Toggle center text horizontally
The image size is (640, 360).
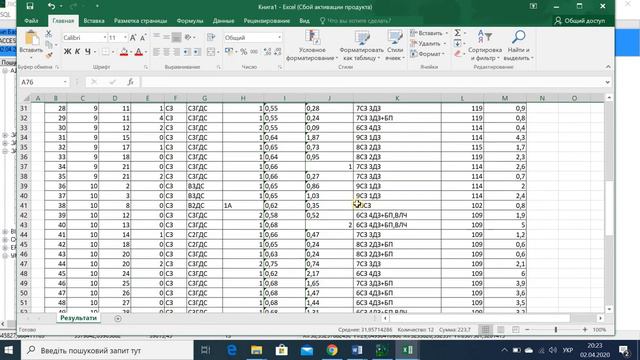pyautogui.click(x=166, y=52)
